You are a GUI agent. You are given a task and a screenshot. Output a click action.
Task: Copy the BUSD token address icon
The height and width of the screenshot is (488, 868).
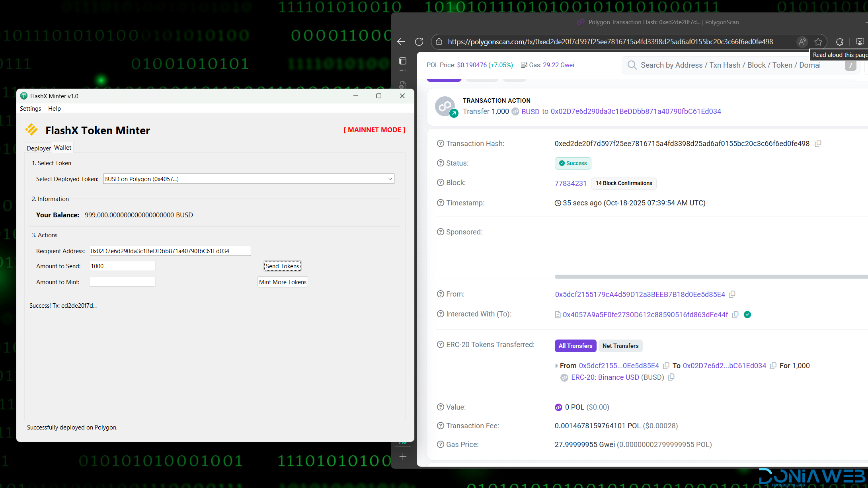pyautogui.click(x=671, y=377)
